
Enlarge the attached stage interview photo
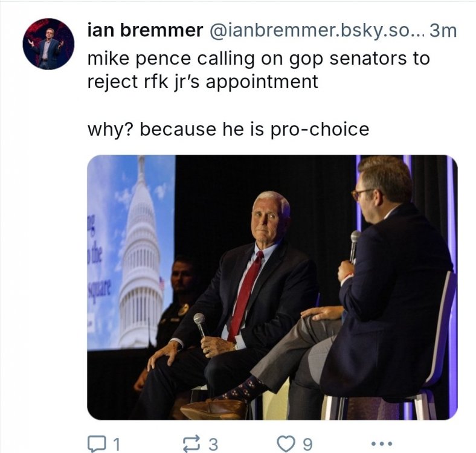coord(272,287)
